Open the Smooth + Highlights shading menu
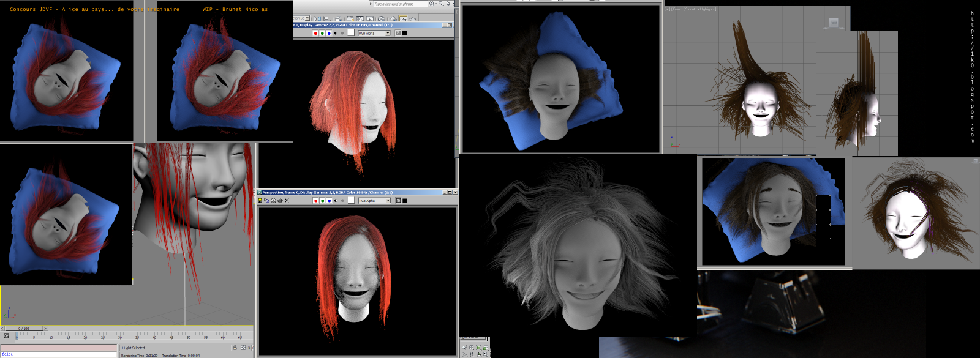Image resolution: width=980 pixels, height=358 pixels. point(700,9)
